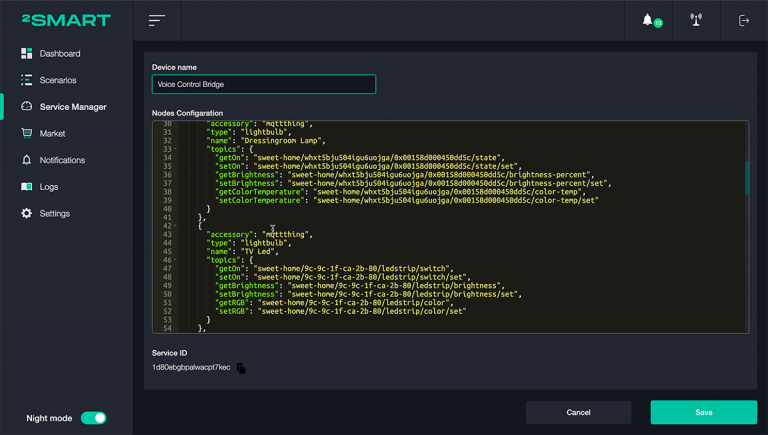Click the Nodes Configuration editor scrollbar

pos(745,178)
